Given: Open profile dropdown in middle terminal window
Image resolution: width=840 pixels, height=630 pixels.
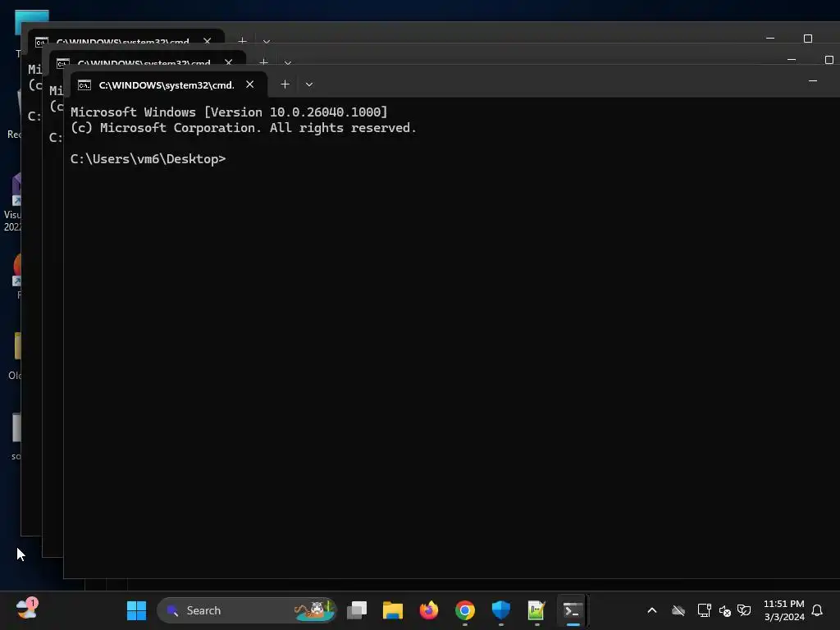Looking at the screenshot, I should [288, 62].
